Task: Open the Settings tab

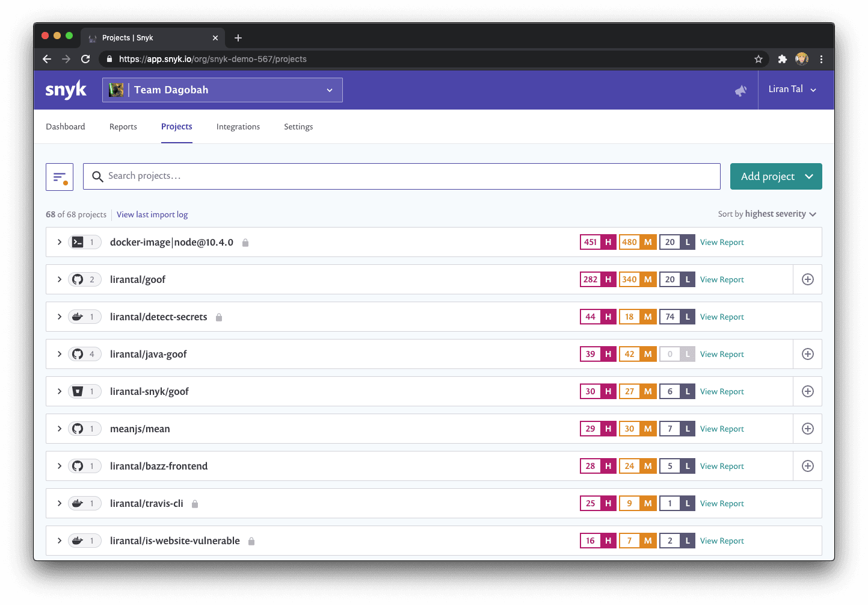Action: click(x=298, y=126)
